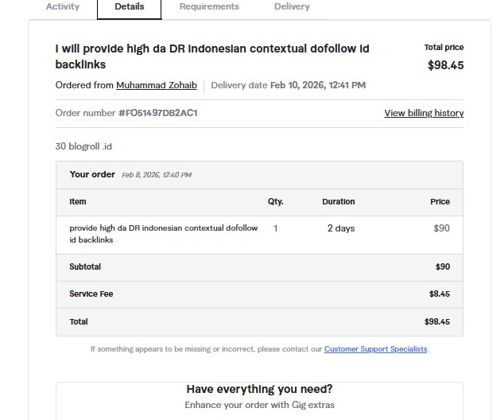Click the backlinks item name in table

[163, 234]
